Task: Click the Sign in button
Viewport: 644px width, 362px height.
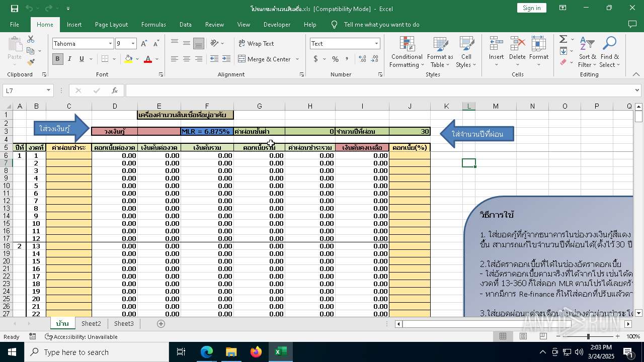Action: point(531,8)
